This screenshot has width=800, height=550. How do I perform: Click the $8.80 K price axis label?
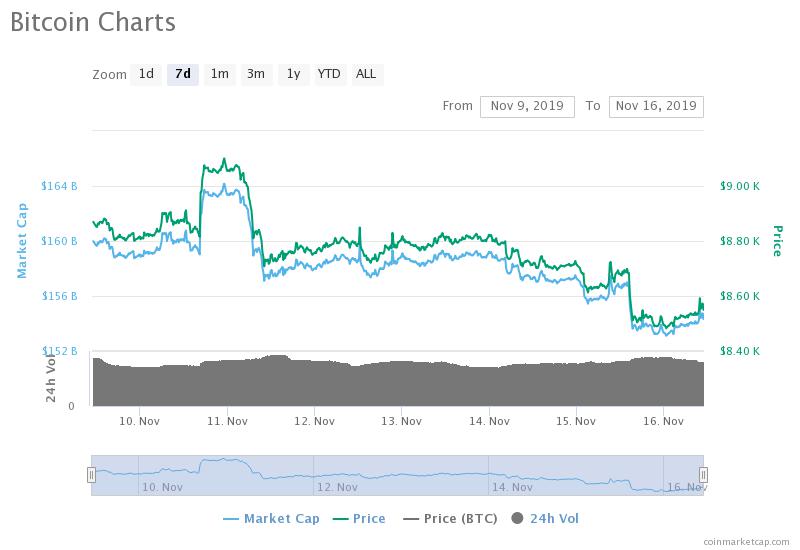(740, 241)
